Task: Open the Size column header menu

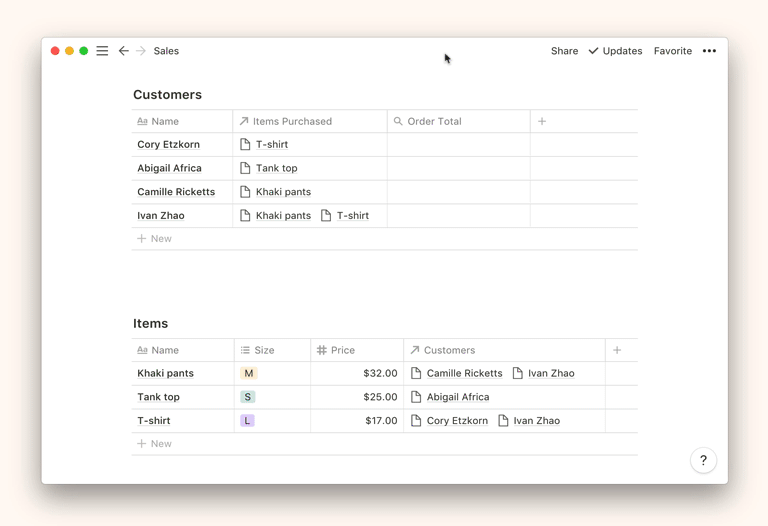Action: pyautogui.click(x=264, y=350)
